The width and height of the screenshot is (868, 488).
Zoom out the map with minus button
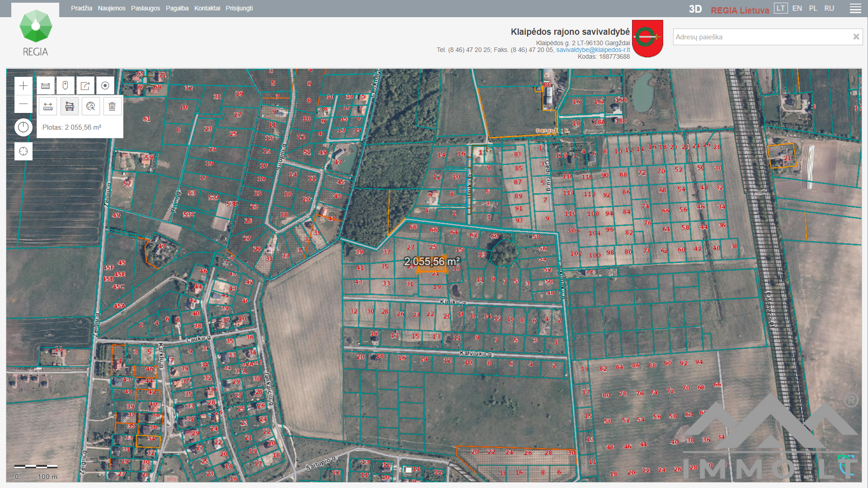point(24,104)
